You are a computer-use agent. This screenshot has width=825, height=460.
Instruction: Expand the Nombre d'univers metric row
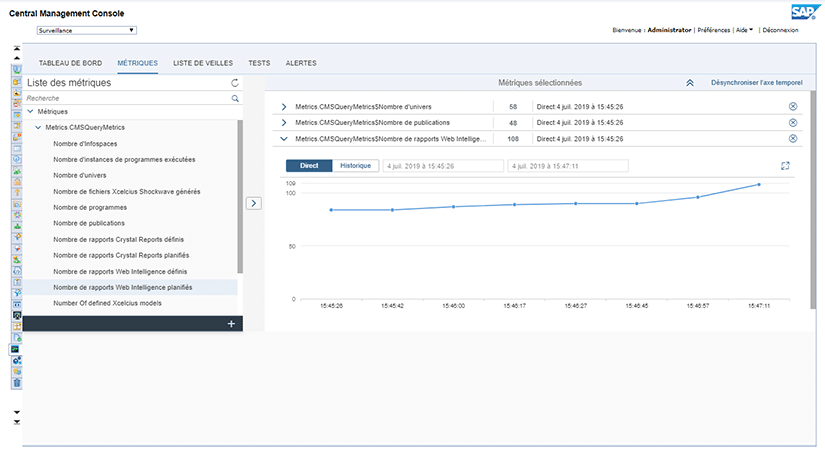(x=284, y=107)
